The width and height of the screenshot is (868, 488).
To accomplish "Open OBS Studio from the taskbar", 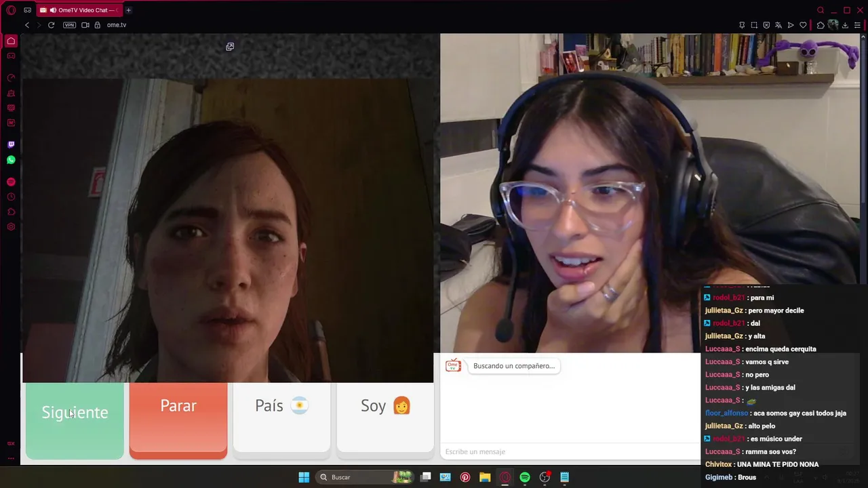I will click(545, 477).
